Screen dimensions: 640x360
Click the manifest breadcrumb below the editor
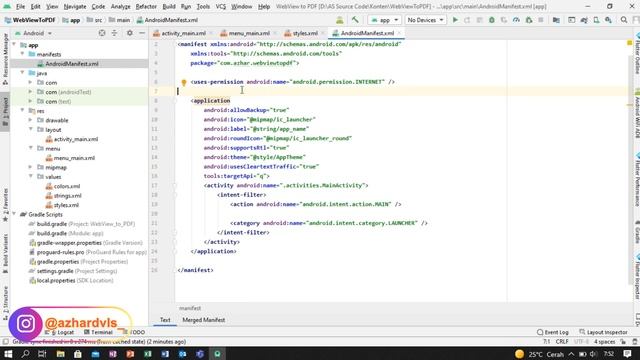[190, 308]
